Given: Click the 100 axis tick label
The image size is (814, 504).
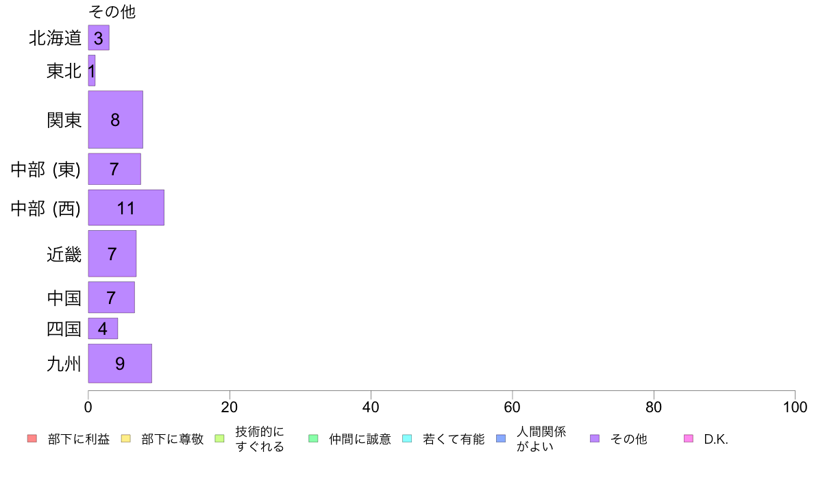Looking at the screenshot, I should click(x=795, y=407).
